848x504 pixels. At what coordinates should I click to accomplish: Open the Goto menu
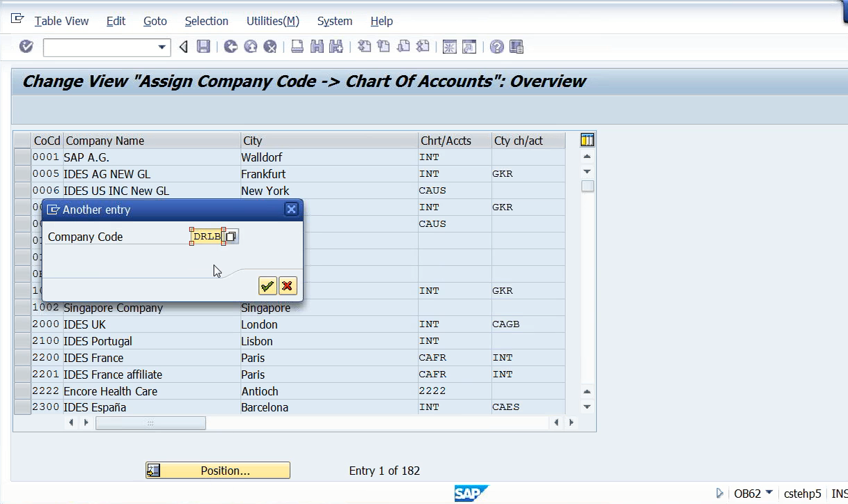155,21
